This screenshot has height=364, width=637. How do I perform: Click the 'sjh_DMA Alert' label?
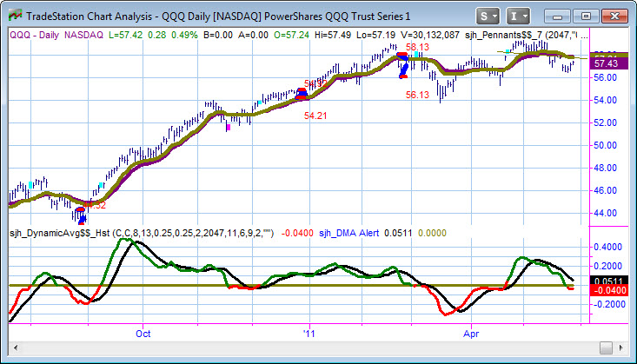[349, 233]
